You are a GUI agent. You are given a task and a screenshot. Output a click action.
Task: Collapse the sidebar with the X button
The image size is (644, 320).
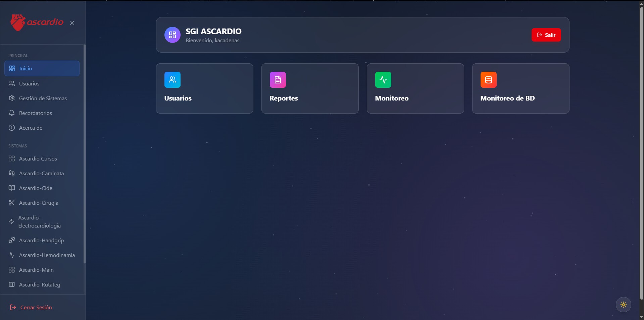coord(72,23)
